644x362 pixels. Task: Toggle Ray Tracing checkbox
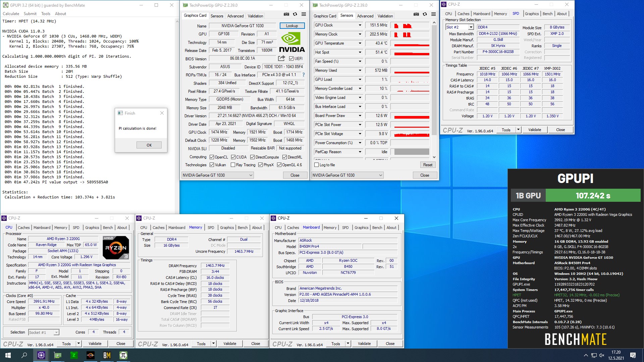click(233, 165)
